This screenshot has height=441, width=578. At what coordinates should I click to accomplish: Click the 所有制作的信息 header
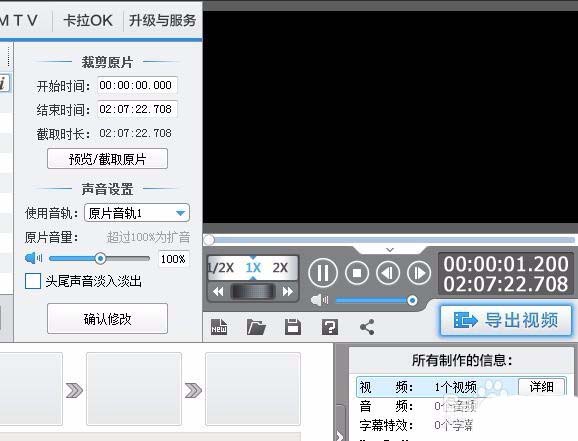[462, 360]
